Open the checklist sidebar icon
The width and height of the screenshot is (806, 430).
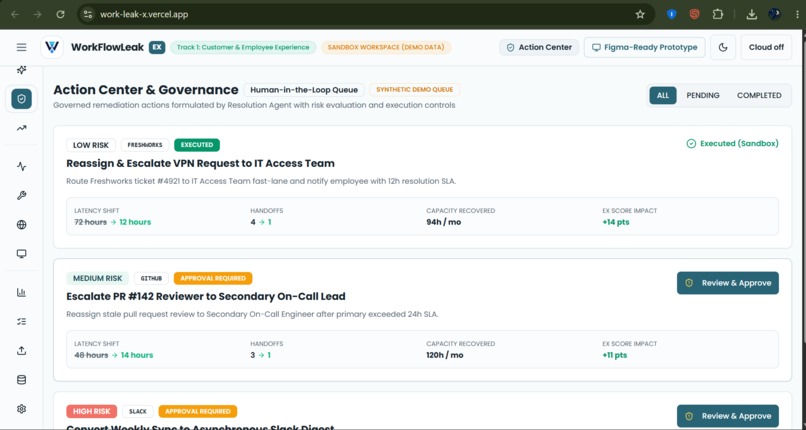pyautogui.click(x=22, y=322)
